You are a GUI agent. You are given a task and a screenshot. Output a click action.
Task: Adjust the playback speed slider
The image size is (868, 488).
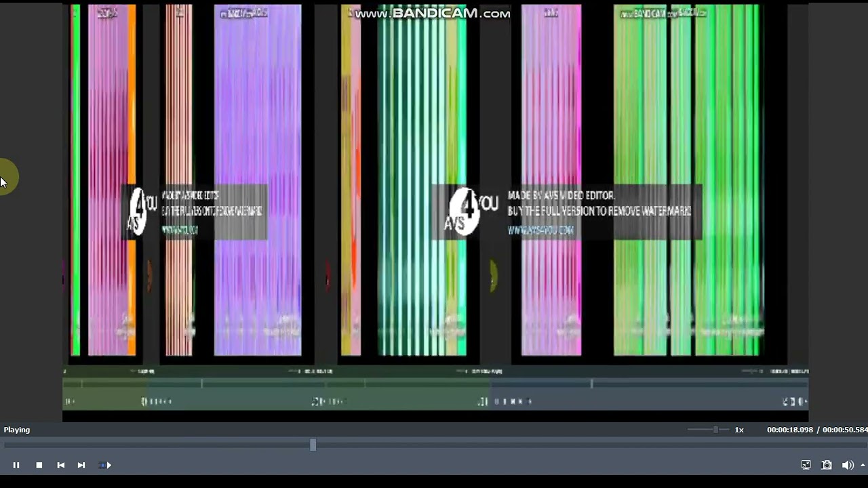coord(715,430)
